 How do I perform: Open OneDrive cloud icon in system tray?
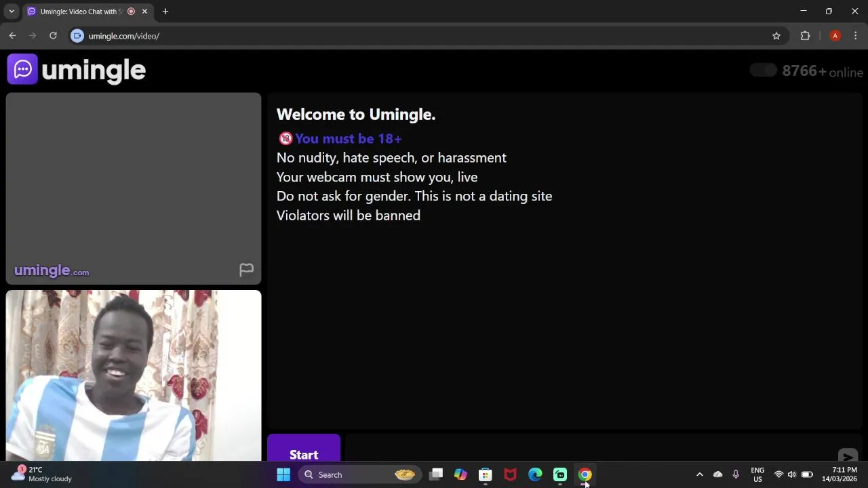[717, 474]
